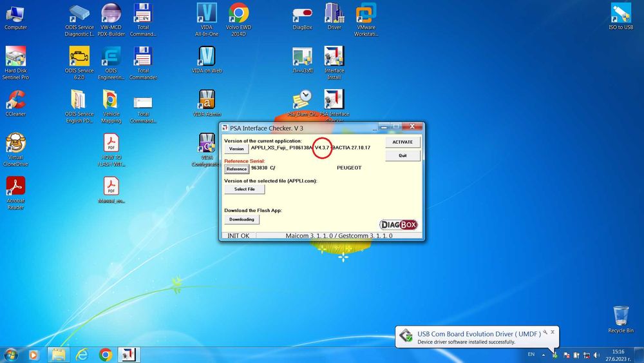Click the Maicom 3.1.1.0 / Gestcomm status text
This screenshot has height=363, width=644.
pos(339,235)
